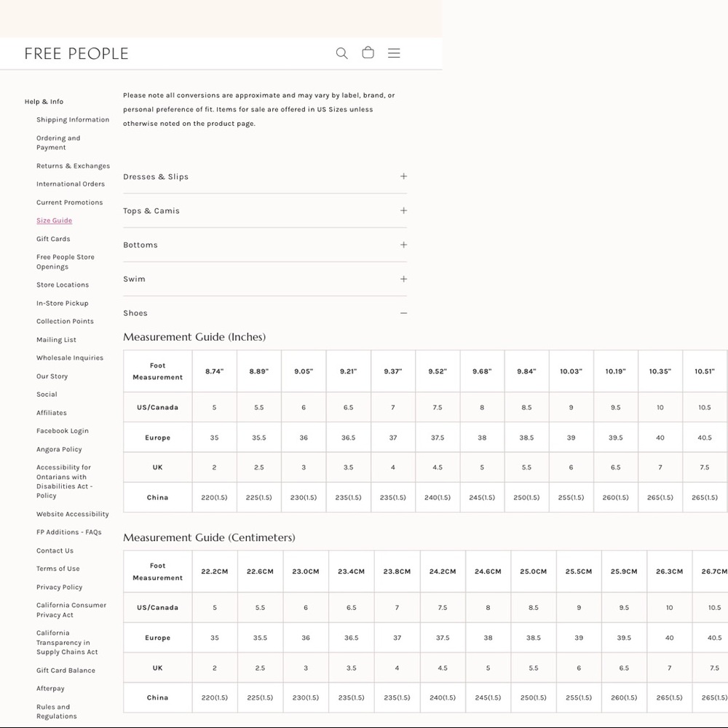Open the Contact Us link
This screenshot has height=728, width=728.
(55, 550)
